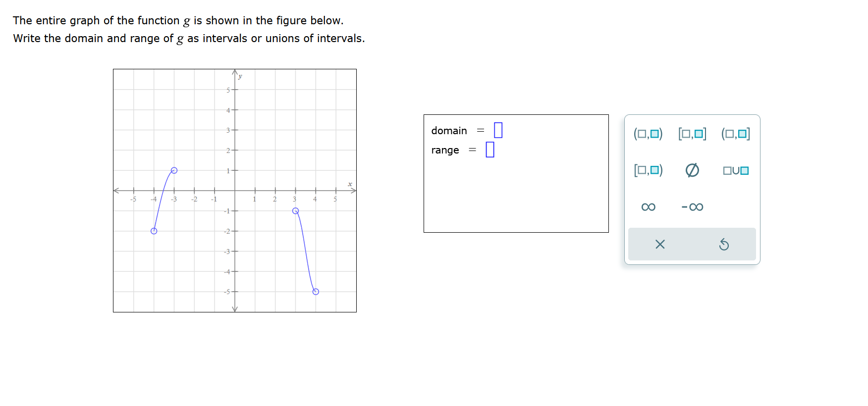
Task: Insert the negative infinity symbol
Action: (693, 207)
